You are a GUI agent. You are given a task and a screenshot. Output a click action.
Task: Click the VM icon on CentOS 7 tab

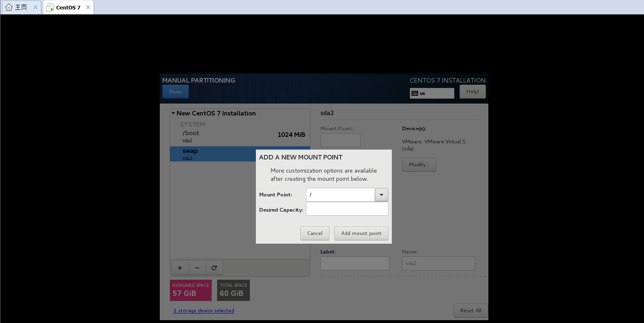(50, 7)
